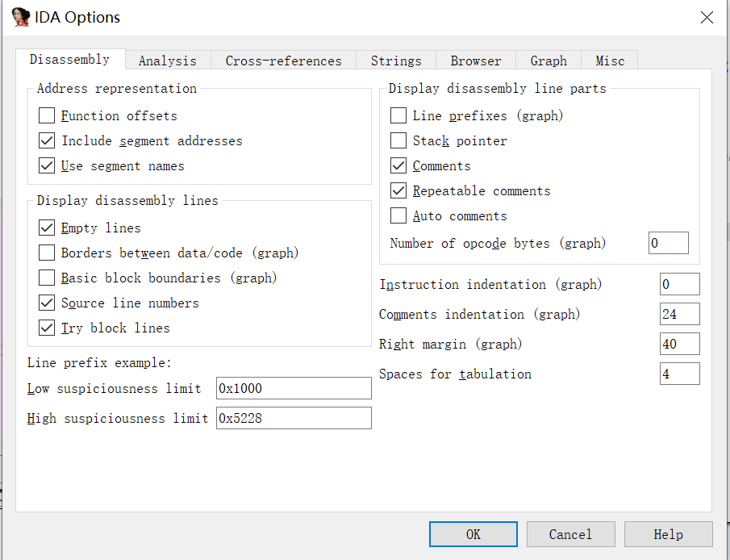Confirm settings with the OK button
Screen dimensions: 730x560
[473, 534]
